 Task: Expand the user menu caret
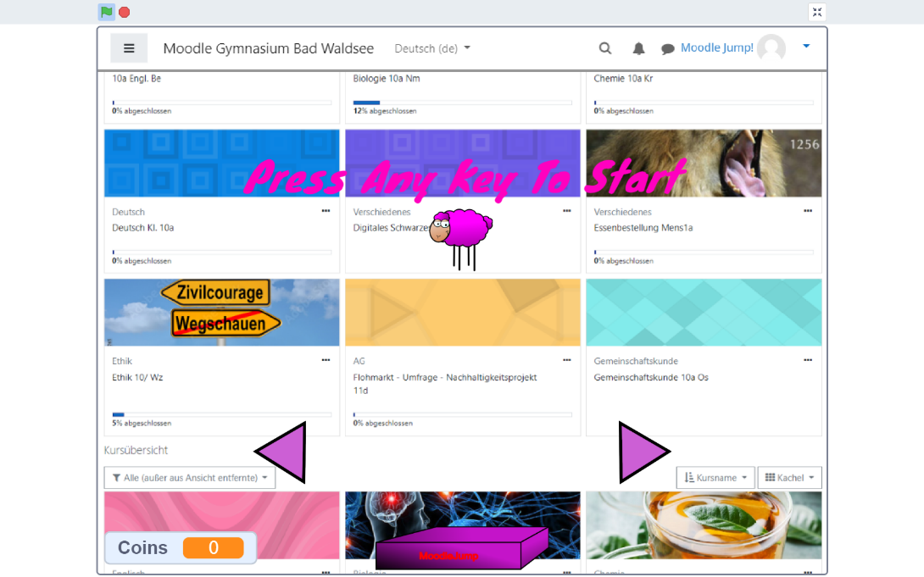point(806,46)
